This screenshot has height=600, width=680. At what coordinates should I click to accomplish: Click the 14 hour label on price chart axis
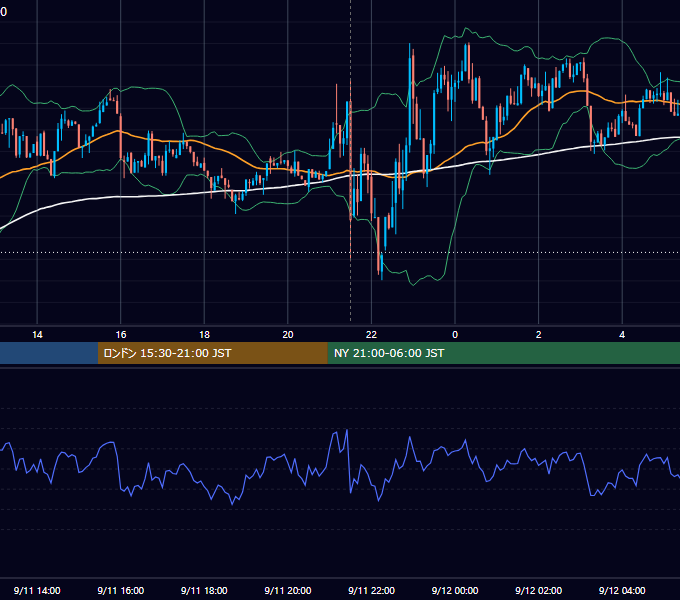(37, 335)
